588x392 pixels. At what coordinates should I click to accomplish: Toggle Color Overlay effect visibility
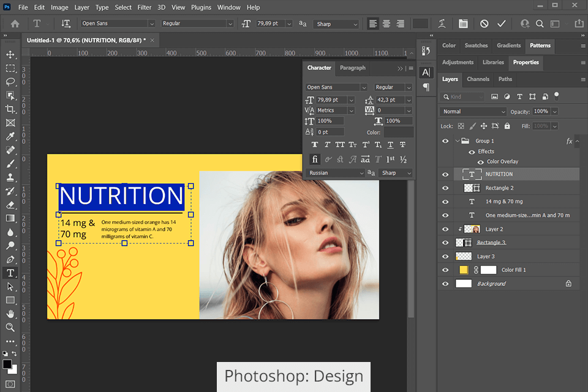480,162
